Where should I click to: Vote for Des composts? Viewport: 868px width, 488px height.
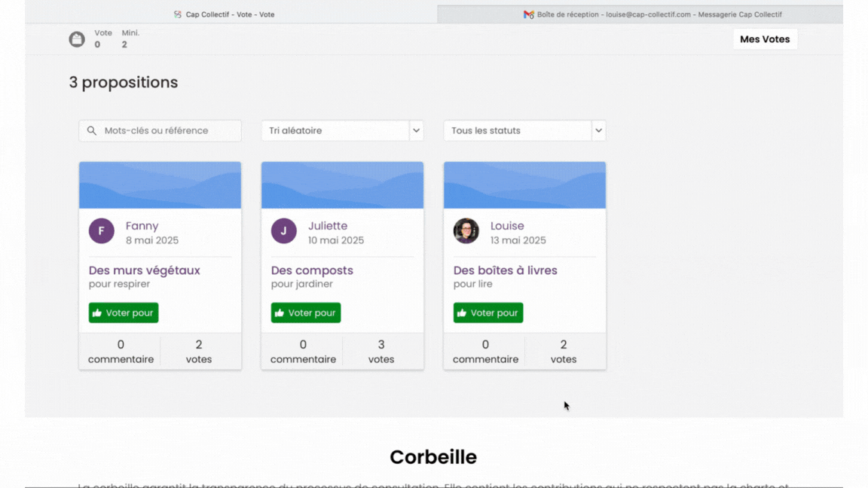coord(306,313)
